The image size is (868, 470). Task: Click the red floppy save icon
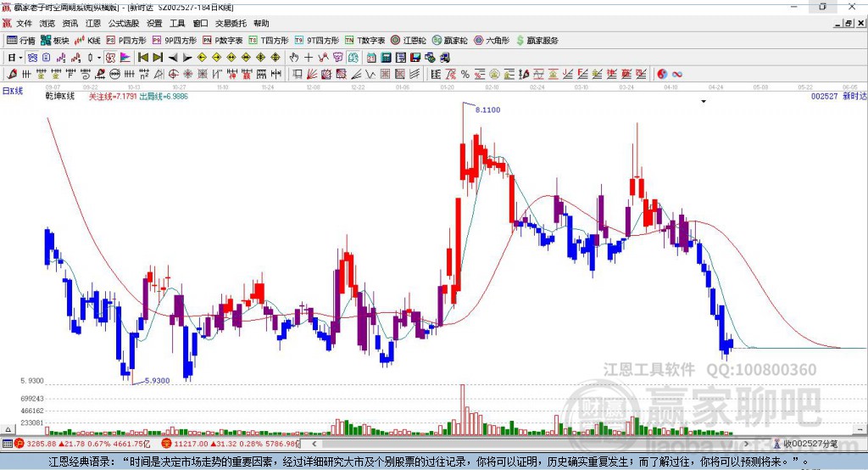(x=415, y=58)
